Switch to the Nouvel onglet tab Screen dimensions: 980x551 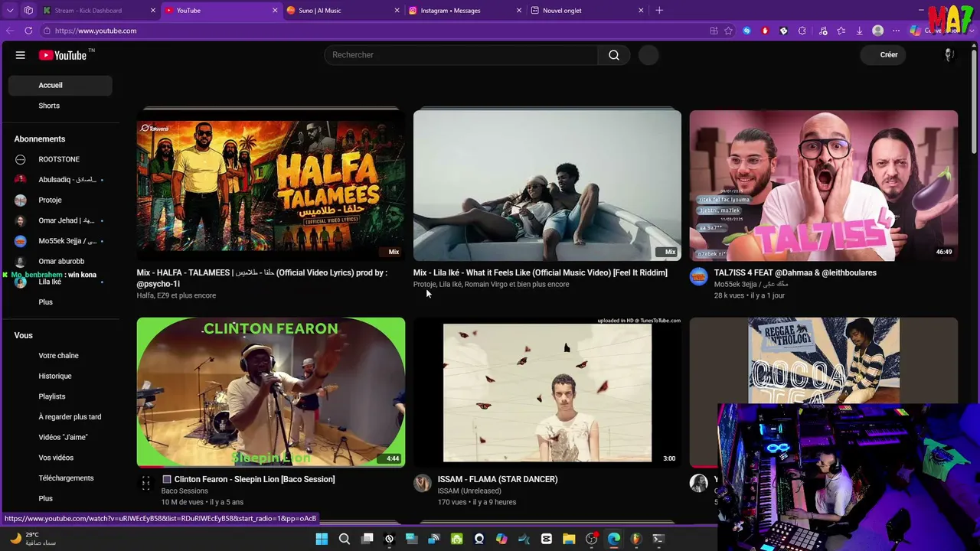coord(588,11)
